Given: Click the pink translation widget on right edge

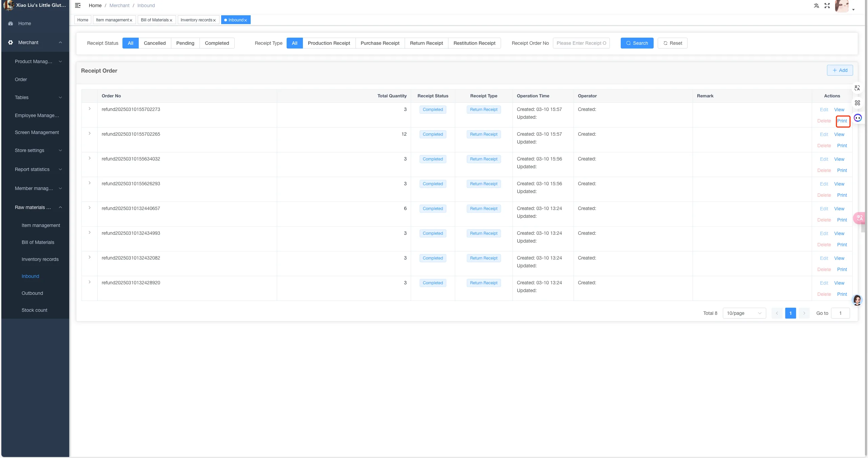Looking at the screenshot, I should [x=860, y=218].
